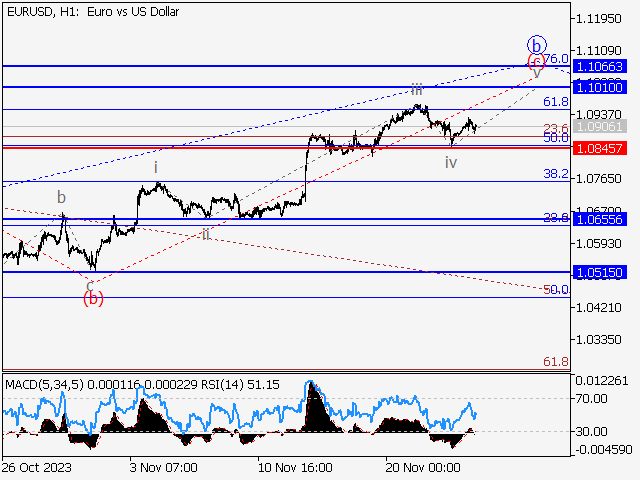Click the 1.04210 price axis label

(598, 308)
